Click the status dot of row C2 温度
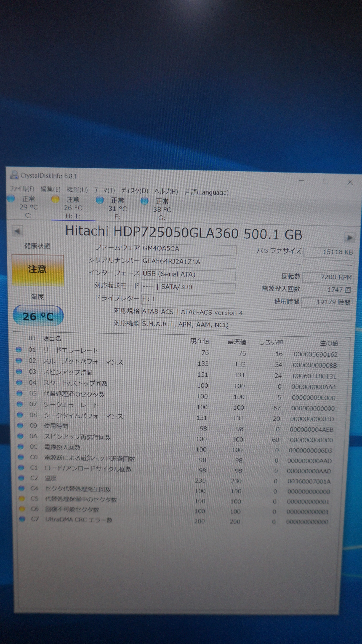This screenshot has height=644, width=362. tap(21, 478)
